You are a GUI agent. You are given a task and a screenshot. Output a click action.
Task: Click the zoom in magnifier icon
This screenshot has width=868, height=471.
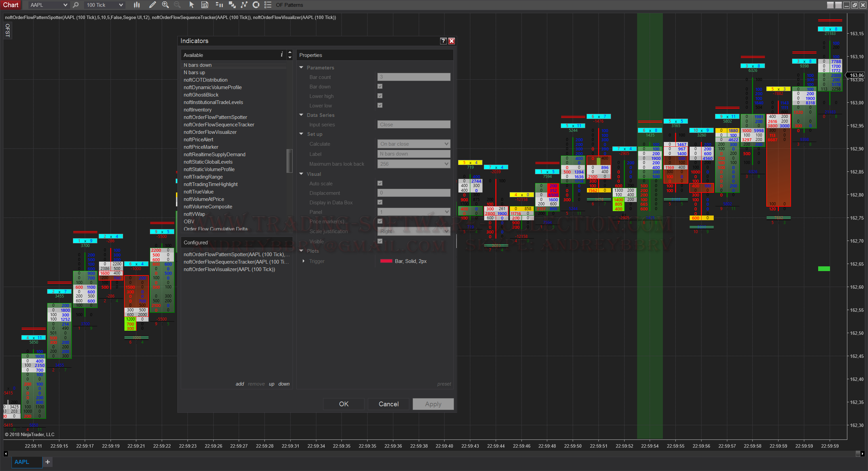165,5
